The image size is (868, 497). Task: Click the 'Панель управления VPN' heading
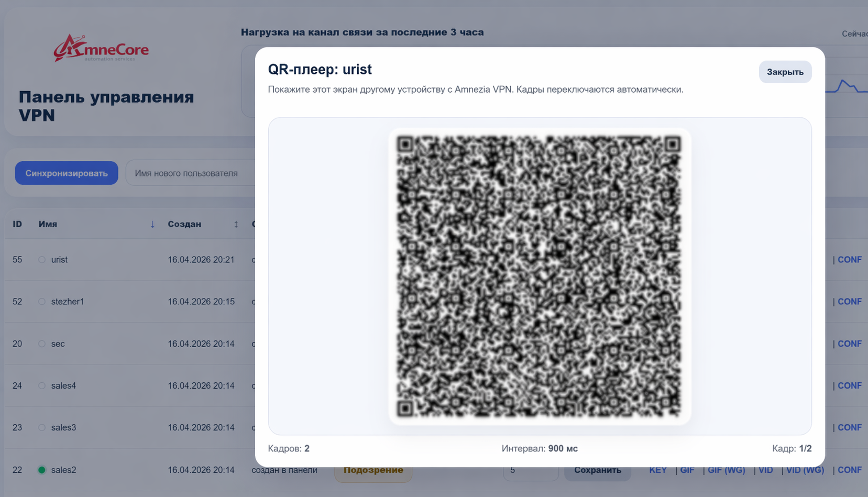(106, 106)
